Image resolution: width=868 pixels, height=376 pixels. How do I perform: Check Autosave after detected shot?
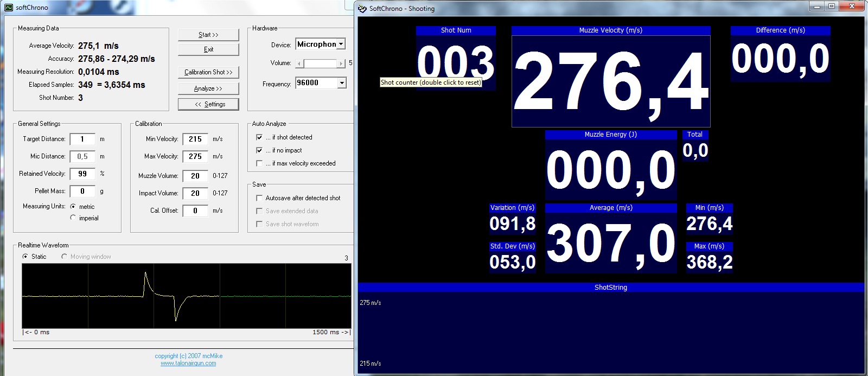[259, 198]
